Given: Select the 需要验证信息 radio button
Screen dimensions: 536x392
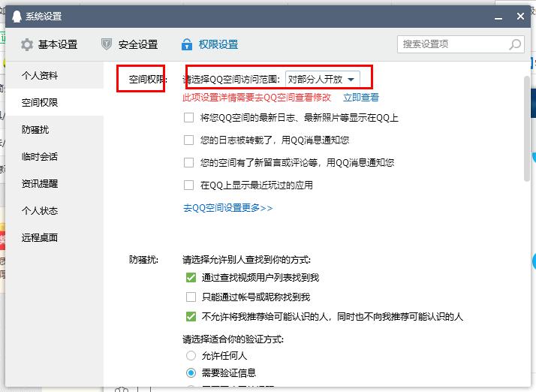Looking at the screenshot, I should (191, 372).
